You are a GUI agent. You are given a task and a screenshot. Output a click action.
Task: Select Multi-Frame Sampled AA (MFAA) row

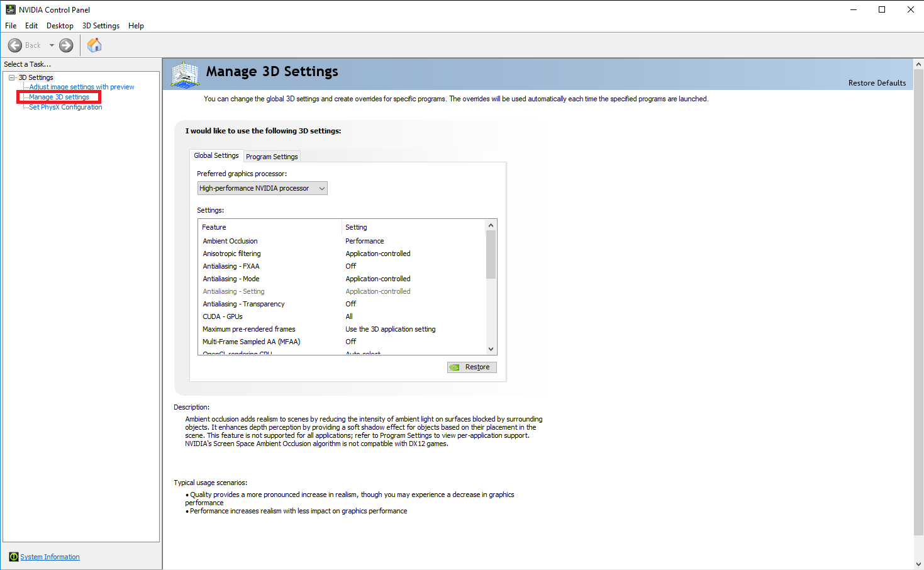pyautogui.click(x=343, y=342)
